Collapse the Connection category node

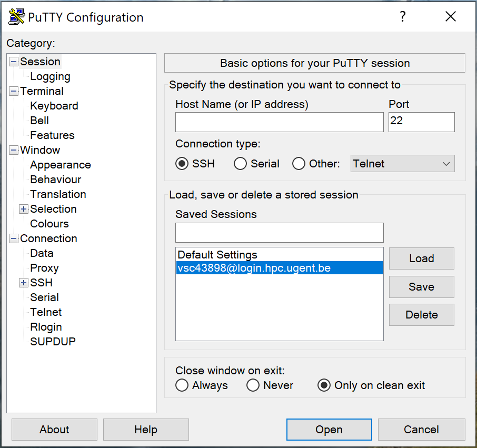coord(14,238)
